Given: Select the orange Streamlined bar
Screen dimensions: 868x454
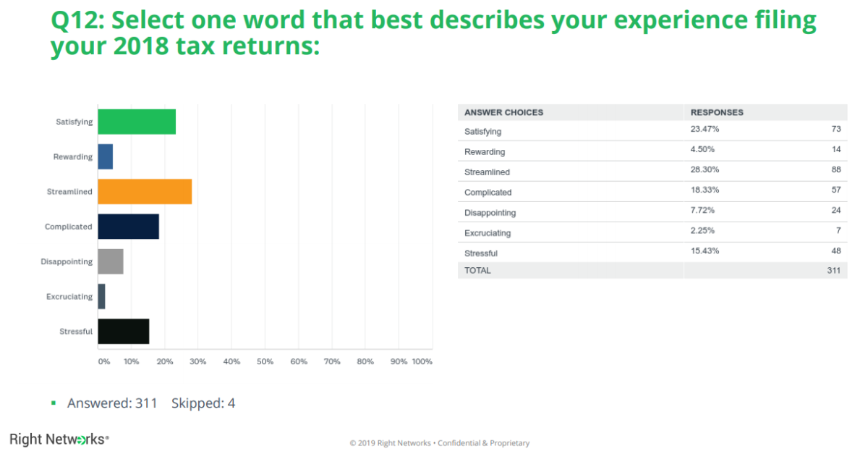Looking at the screenshot, I should coord(145,192).
